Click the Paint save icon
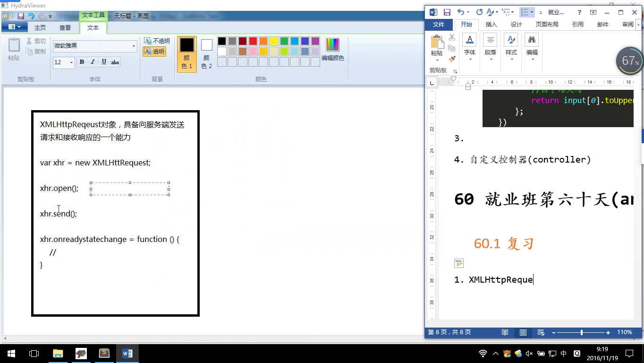644x363 pixels. [x=21, y=16]
